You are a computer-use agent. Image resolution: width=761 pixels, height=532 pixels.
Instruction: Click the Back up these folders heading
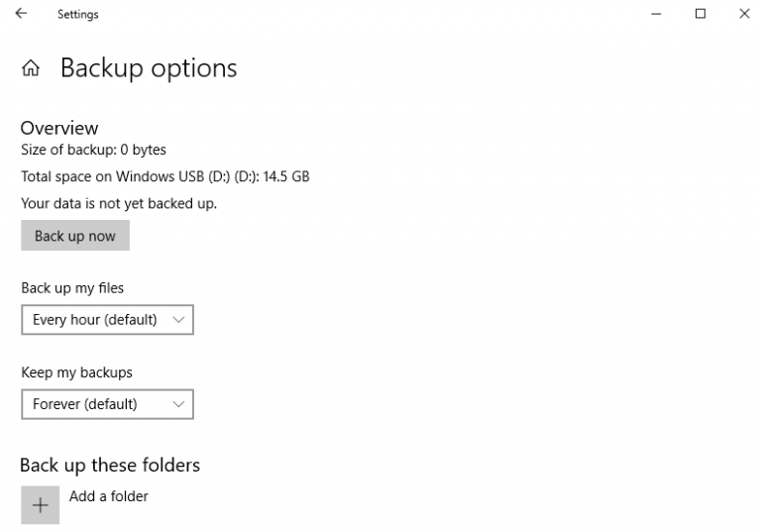[x=110, y=465]
